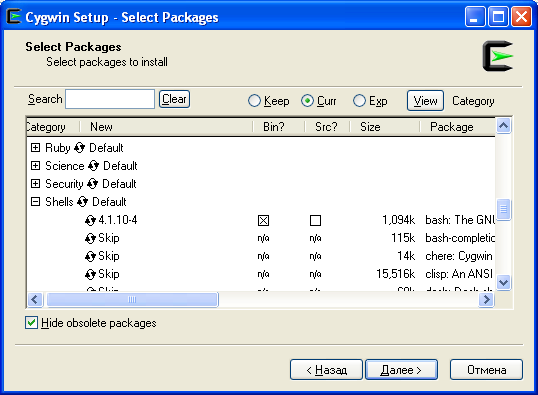Click the package list scroll up arrow
The height and width of the screenshot is (395, 538).
click(x=503, y=126)
